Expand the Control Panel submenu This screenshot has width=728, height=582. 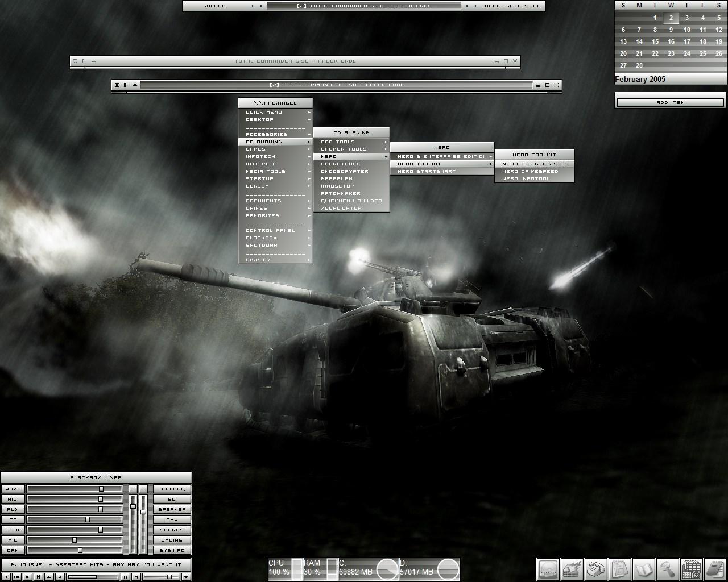coord(275,230)
